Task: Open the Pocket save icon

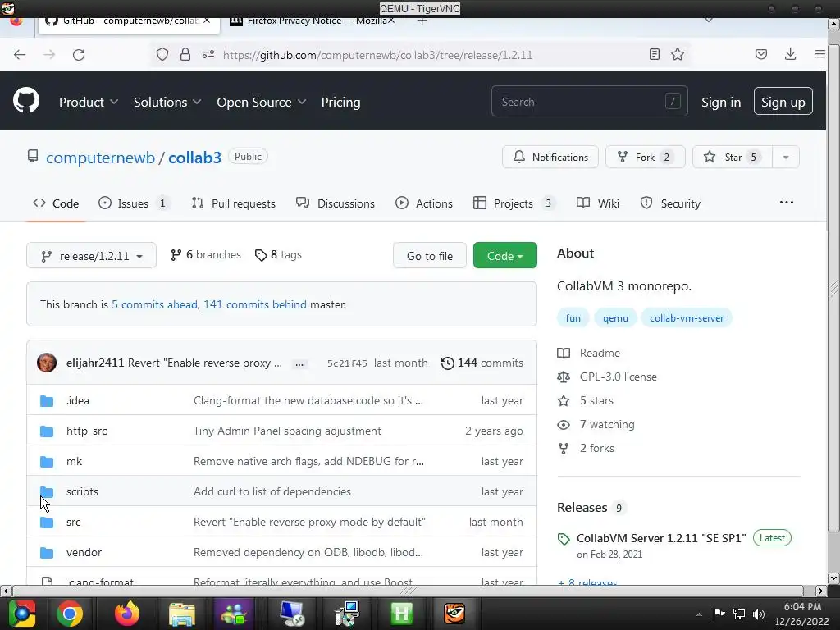Action: [761, 54]
